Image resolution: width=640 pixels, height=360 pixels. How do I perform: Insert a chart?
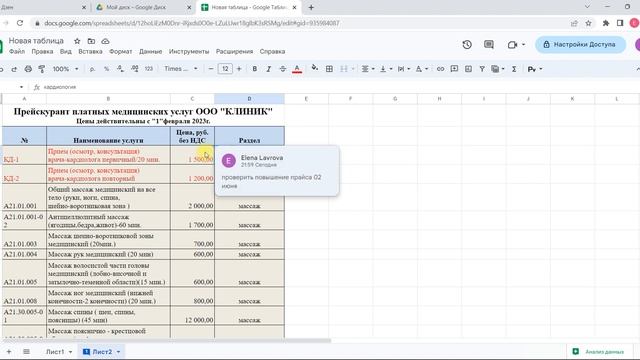[x=468, y=69]
